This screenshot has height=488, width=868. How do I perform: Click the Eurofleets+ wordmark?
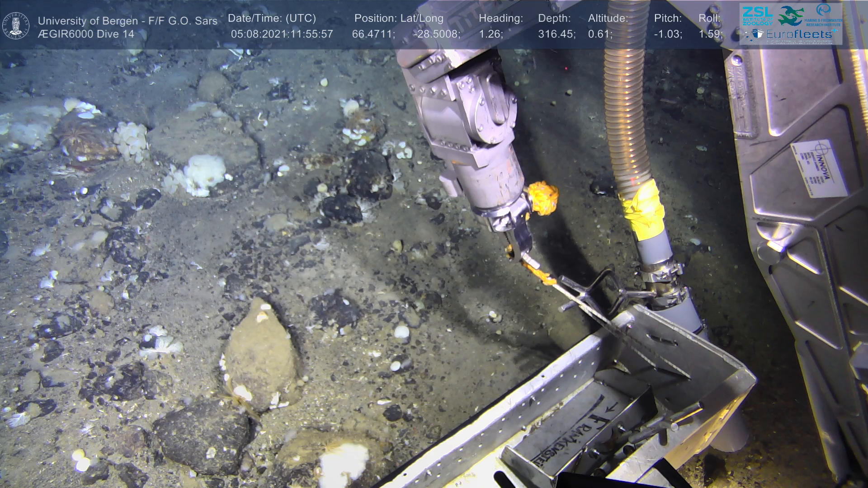coord(799,34)
